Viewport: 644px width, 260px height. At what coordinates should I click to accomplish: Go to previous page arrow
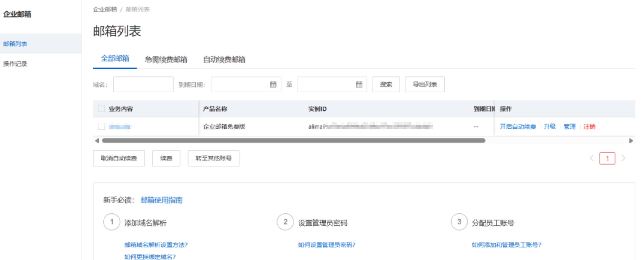click(592, 158)
